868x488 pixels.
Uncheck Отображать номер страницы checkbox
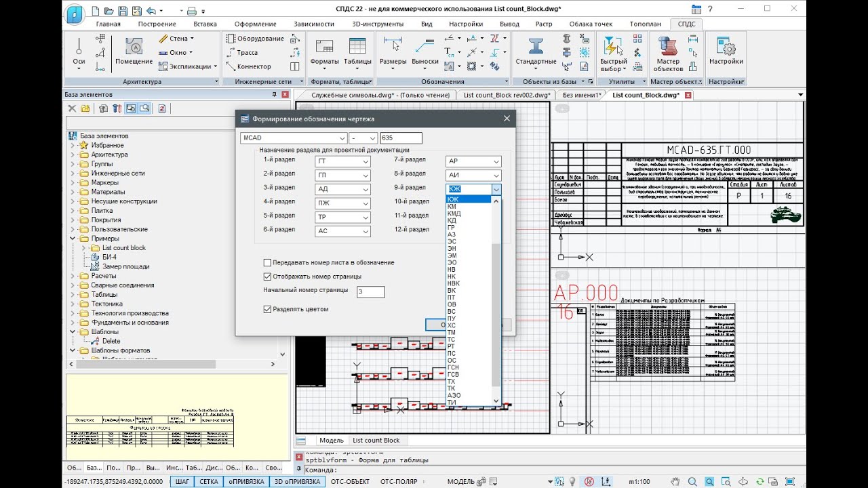click(x=267, y=277)
